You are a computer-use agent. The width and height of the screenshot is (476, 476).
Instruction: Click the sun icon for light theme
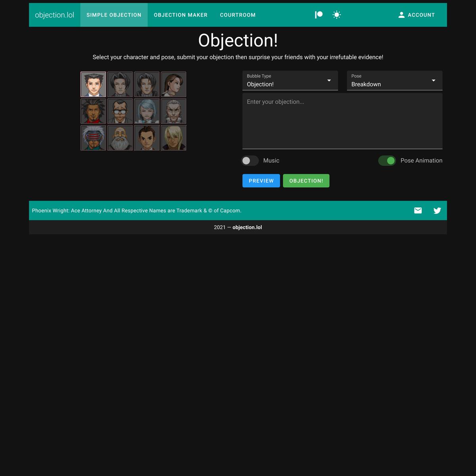click(x=337, y=15)
